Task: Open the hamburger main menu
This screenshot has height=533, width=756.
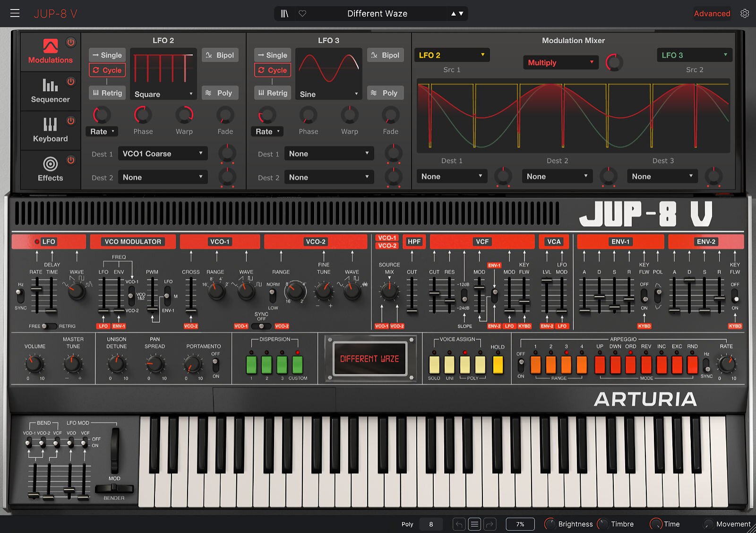Action: coord(15,13)
